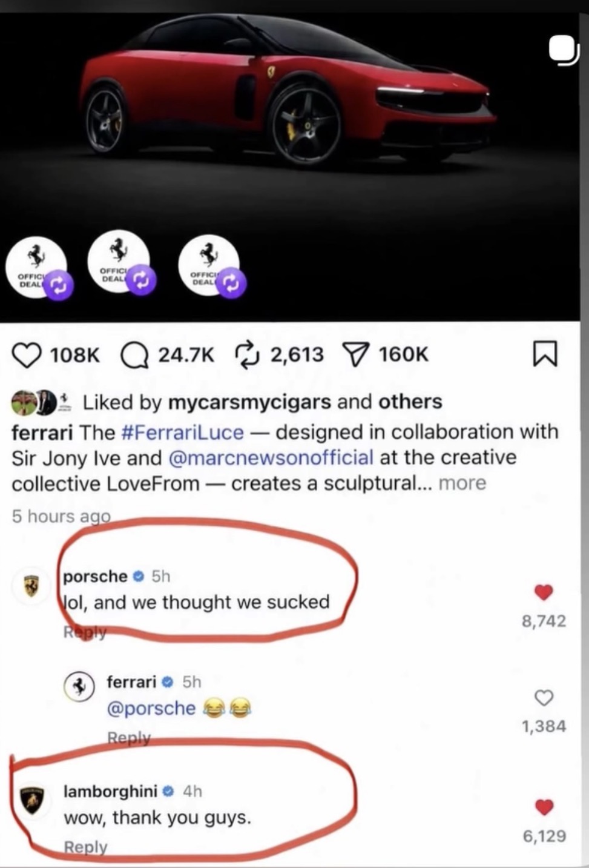Save post with the bookmark icon
Screen dimensions: 589x868
pyautogui.click(x=545, y=354)
